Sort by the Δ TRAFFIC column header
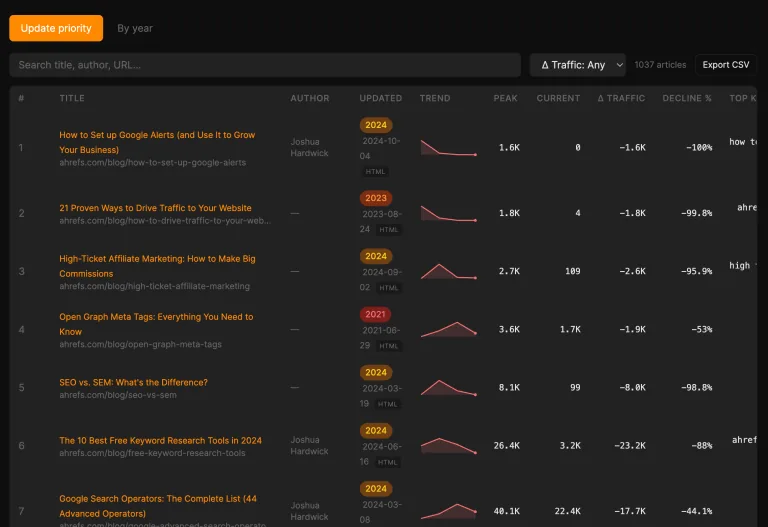 pyautogui.click(x=621, y=98)
